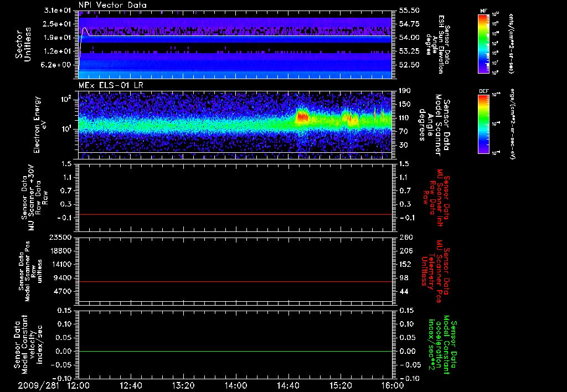Click the 18800 scanner position tick
Screen dimensions: 567x392
61,251
